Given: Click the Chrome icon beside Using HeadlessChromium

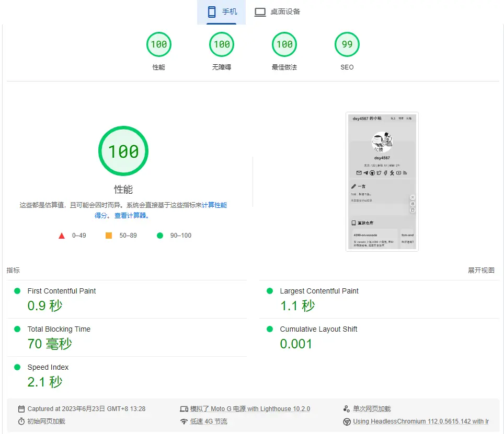Looking at the screenshot, I should (x=347, y=421).
